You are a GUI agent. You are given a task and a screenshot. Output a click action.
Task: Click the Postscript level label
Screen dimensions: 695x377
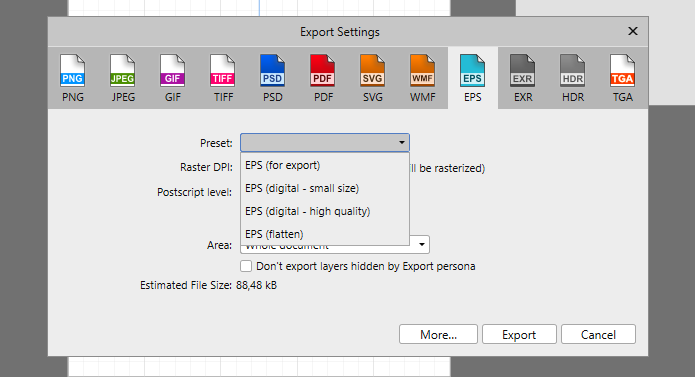(x=194, y=192)
